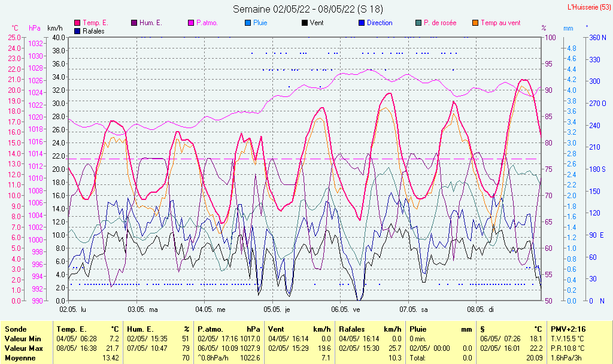
Task: Click the '180 S' direction axis label
Action: pos(597,169)
